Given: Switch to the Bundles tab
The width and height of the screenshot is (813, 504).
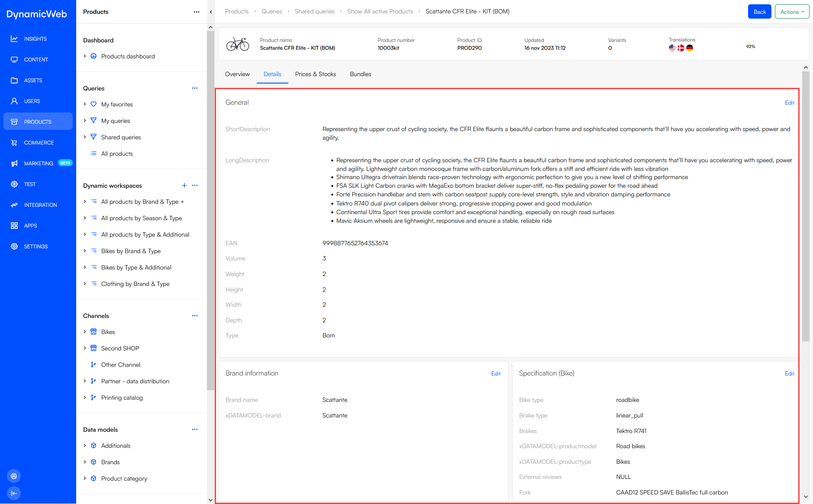Looking at the screenshot, I should (361, 74).
